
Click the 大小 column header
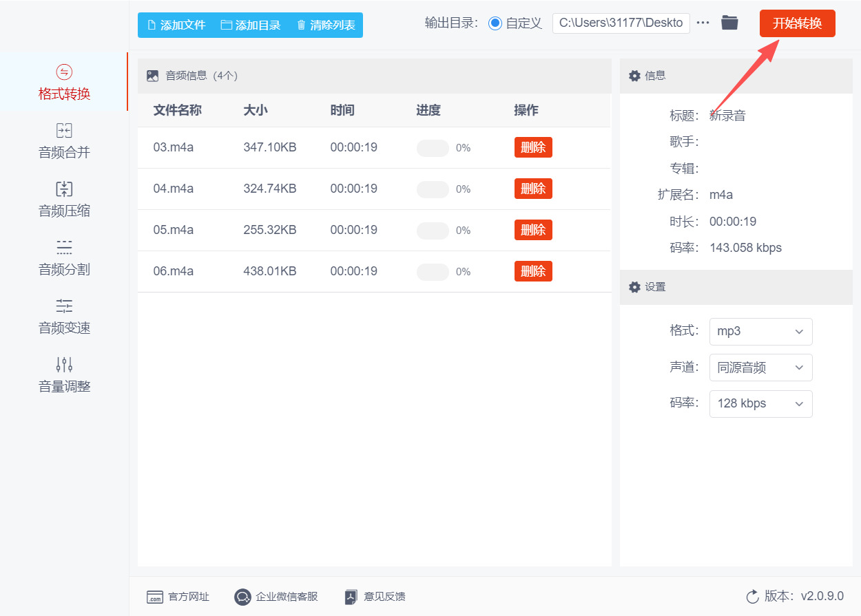[x=256, y=110]
